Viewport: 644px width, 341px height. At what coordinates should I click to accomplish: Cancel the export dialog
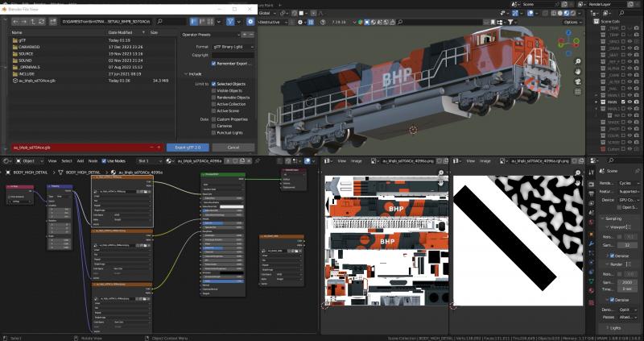click(233, 148)
